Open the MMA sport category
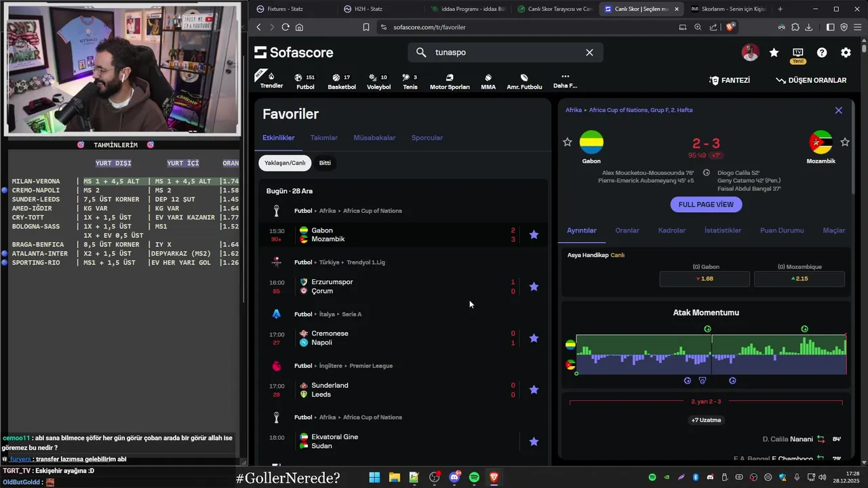 (488, 81)
